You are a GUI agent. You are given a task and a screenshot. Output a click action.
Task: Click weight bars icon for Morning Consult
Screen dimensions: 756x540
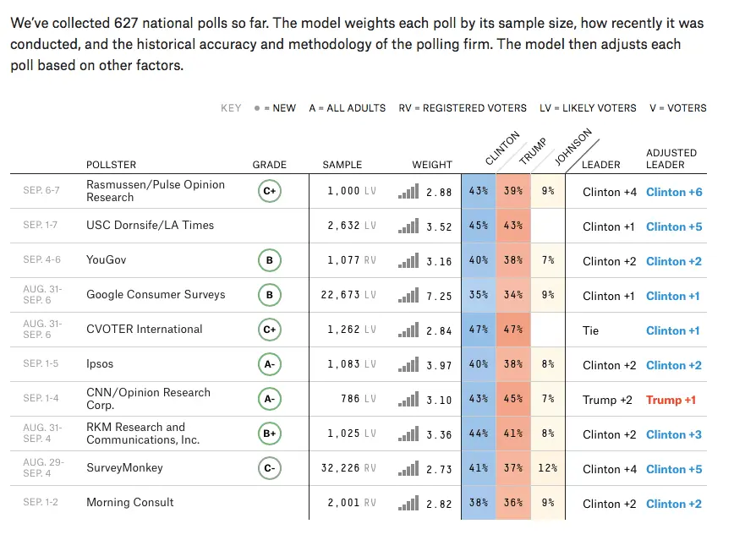pyautogui.click(x=408, y=504)
